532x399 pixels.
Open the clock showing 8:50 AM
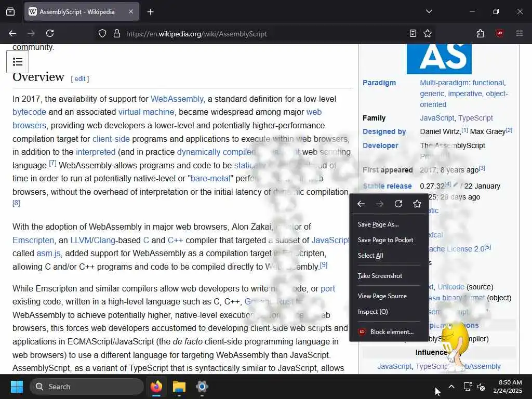508,387
